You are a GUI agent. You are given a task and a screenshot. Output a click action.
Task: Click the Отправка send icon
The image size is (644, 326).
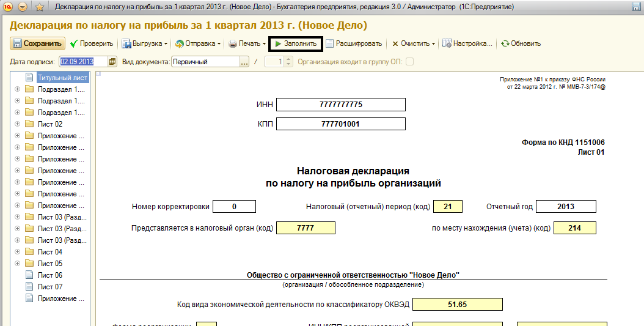click(x=179, y=43)
